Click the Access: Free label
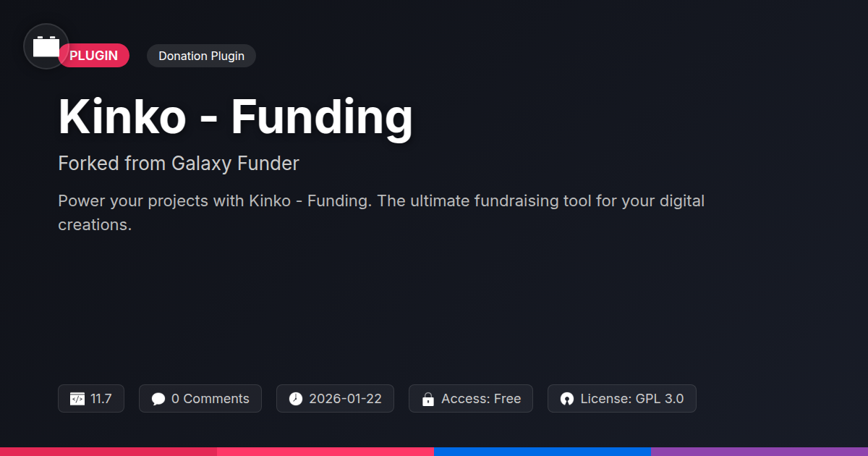 point(481,399)
